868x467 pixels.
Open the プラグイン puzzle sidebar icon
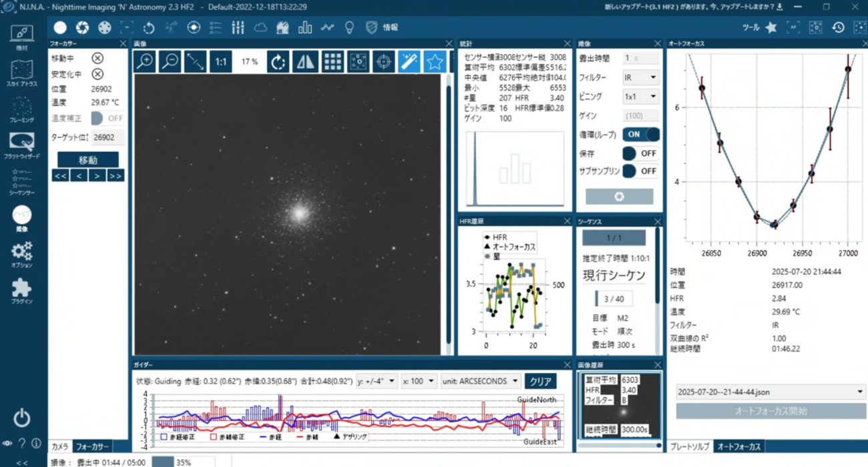point(21,290)
